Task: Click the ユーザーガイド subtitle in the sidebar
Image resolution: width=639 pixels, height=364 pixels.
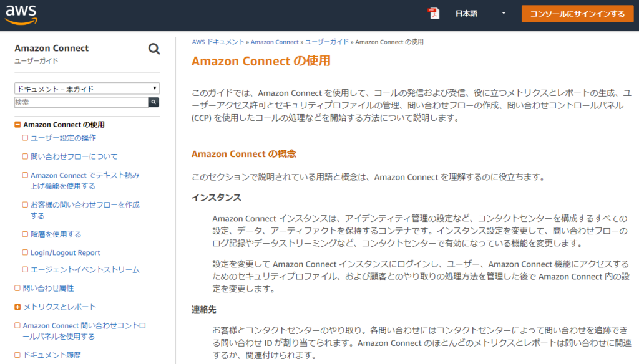Action: coord(36,60)
